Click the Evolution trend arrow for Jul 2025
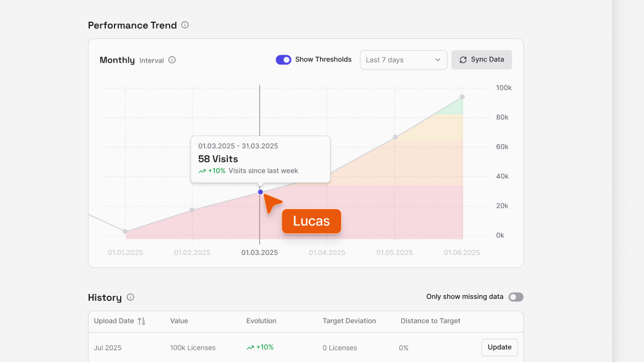 pos(250,348)
